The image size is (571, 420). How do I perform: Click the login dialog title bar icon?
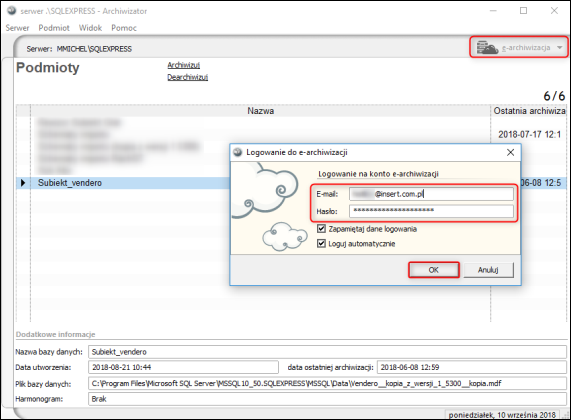tap(238, 152)
